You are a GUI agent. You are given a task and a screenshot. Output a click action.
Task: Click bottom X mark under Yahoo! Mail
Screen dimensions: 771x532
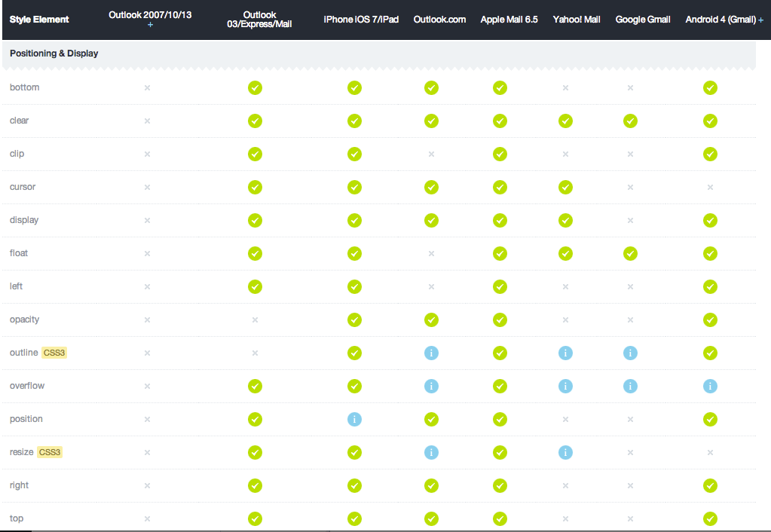(565, 88)
